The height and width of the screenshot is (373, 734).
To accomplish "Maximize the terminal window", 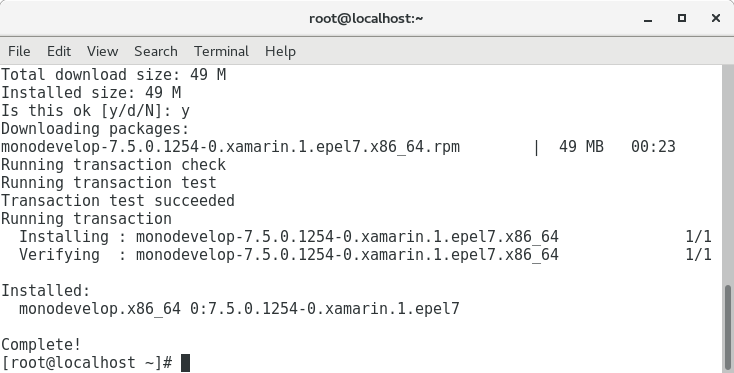I will (x=682, y=18).
